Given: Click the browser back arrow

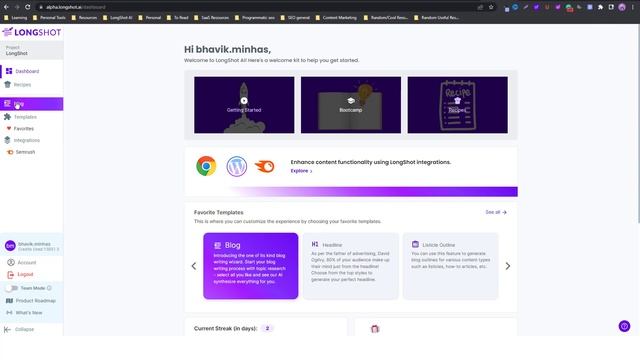Looking at the screenshot, I should [6, 7].
